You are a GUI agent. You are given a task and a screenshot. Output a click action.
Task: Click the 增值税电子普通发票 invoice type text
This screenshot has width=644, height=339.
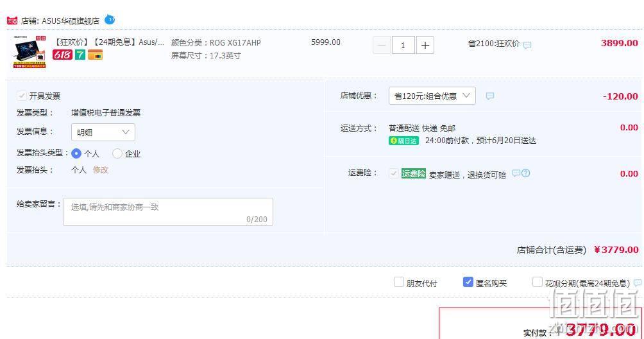point(106,112)
